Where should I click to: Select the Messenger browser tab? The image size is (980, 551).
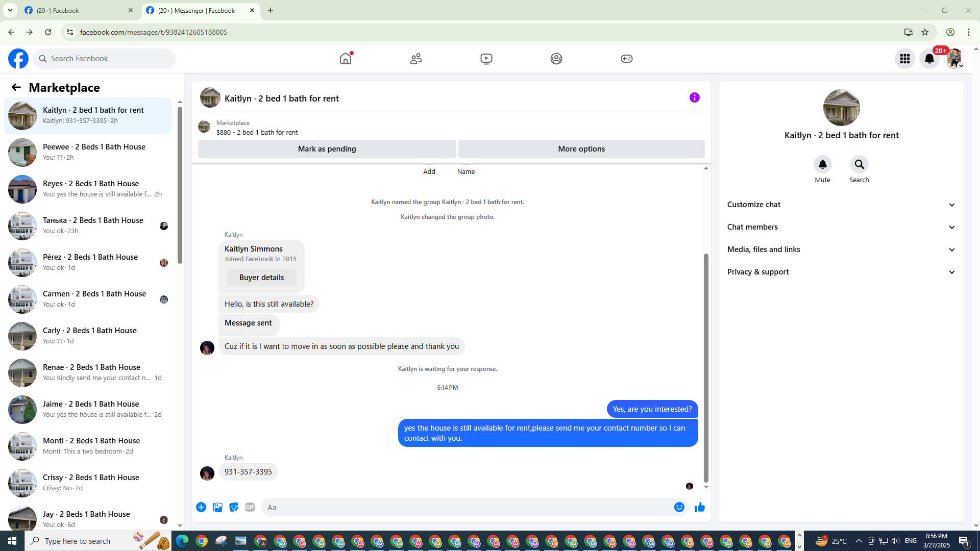point(201,10)
